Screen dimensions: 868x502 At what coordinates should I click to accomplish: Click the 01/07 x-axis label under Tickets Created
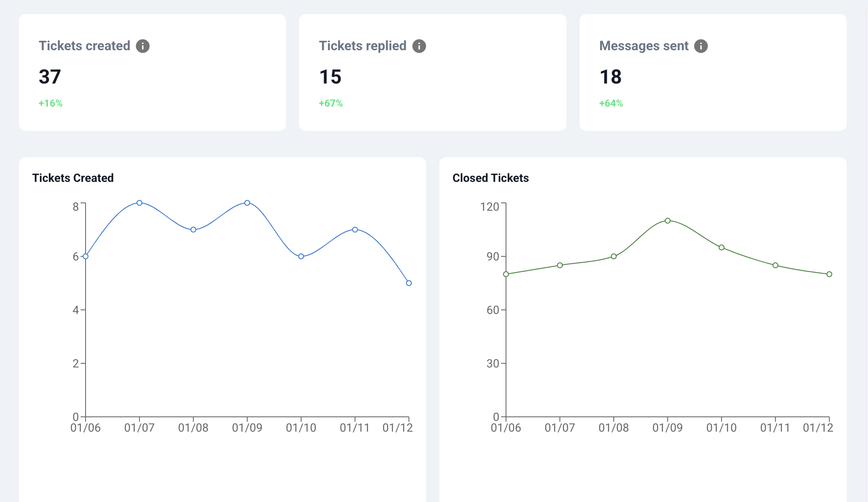point(139,428)
